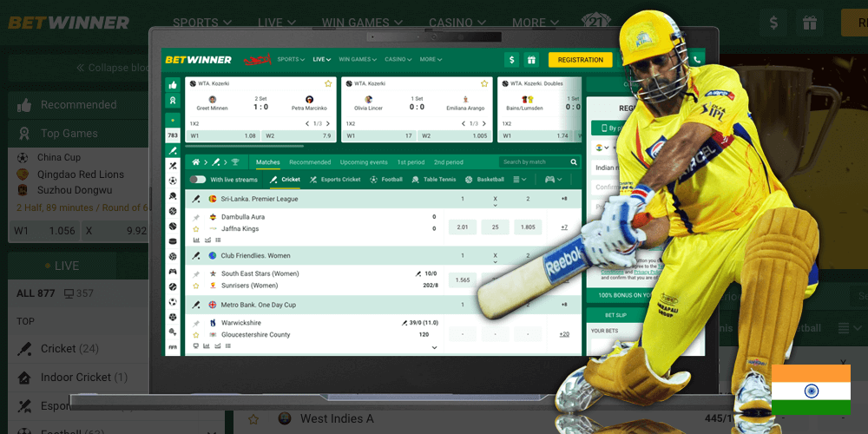Switch to the Upcoming events tab
The image size is (868, 434).
(364, 162)
